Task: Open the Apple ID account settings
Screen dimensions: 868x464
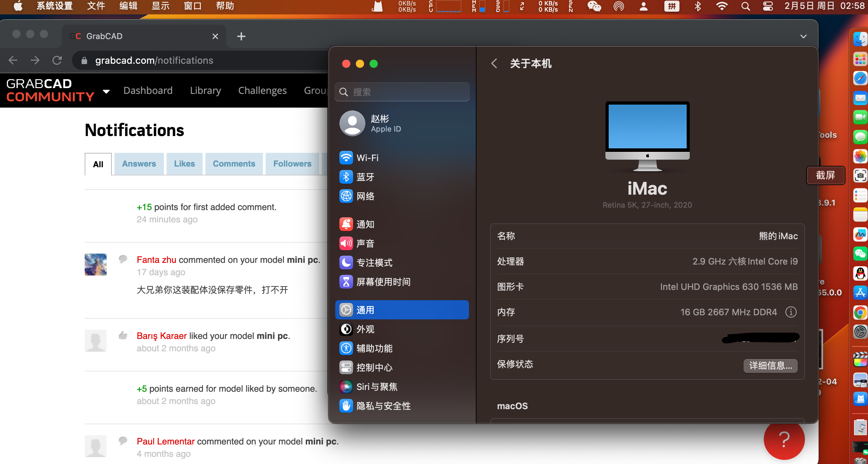Action: pos(402,123)
